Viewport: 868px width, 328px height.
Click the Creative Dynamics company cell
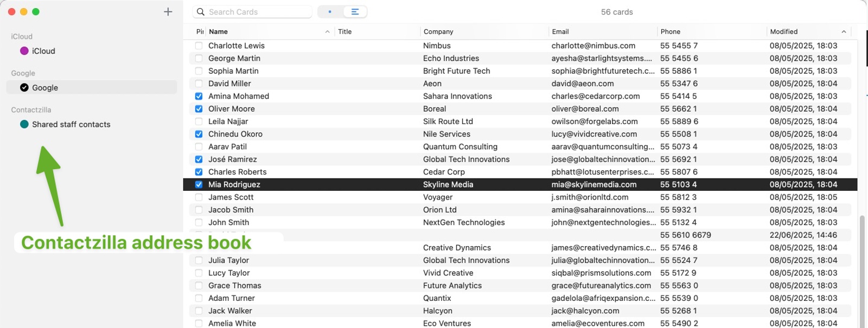(457, 248)
